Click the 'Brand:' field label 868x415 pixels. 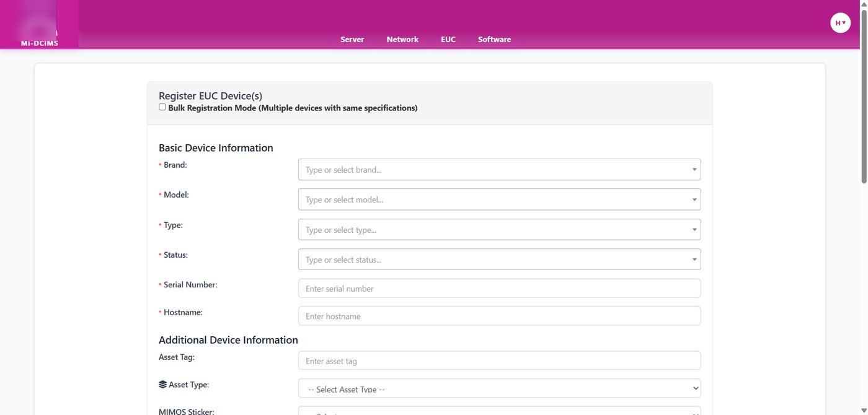click(175, 165)
